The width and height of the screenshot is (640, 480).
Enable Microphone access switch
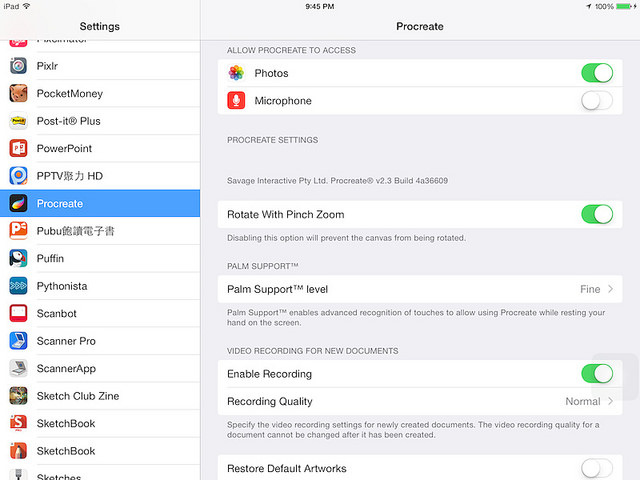pos(597,100)
